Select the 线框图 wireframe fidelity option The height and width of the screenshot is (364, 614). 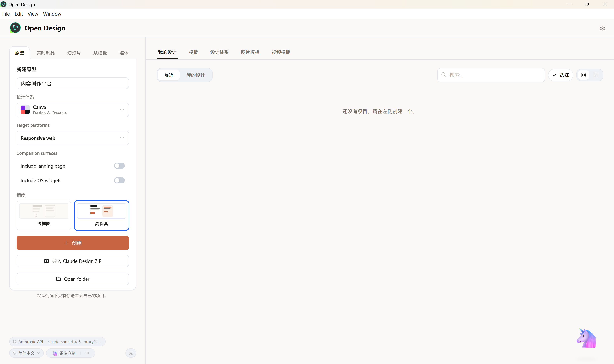tap(44, 215)
